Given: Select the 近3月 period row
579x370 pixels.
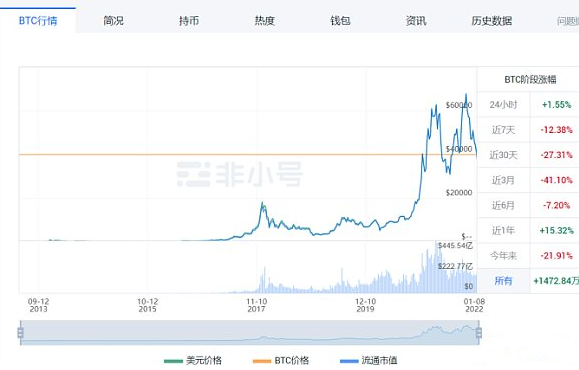Looking at the screenshot, I should [x=528, y=180].
